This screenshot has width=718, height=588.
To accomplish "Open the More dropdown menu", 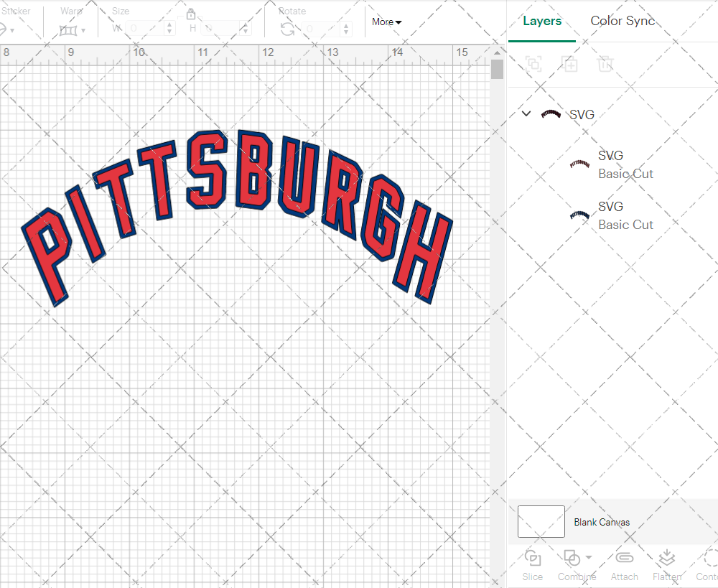I will pyautogui.click(x=386, y=22).
